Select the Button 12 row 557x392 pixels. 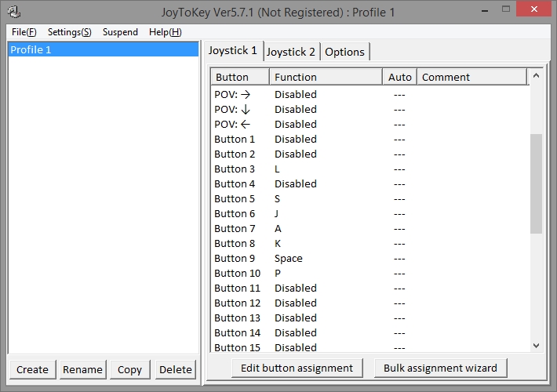tap(370, 303)
